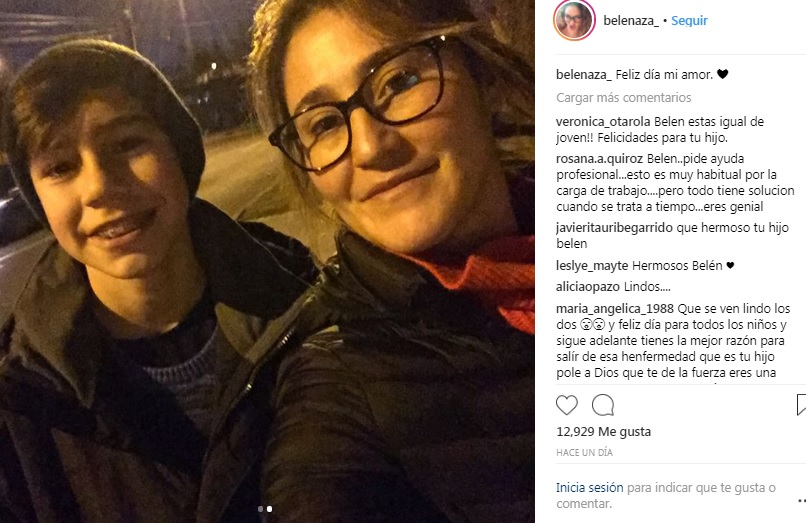This screenshot has height=523, width=806.
Task: Click the 'Inicia sesión' link
Action: (590, 488)
